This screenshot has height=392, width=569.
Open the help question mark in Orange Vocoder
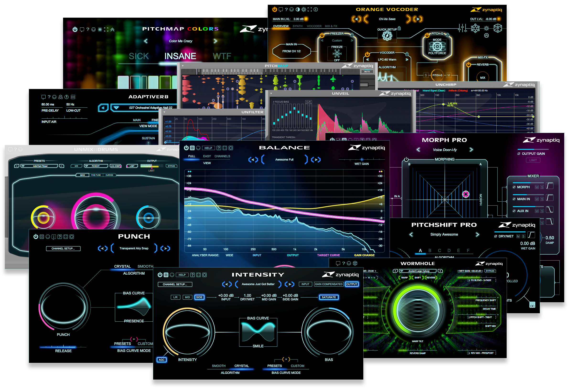tap(286, 9)
